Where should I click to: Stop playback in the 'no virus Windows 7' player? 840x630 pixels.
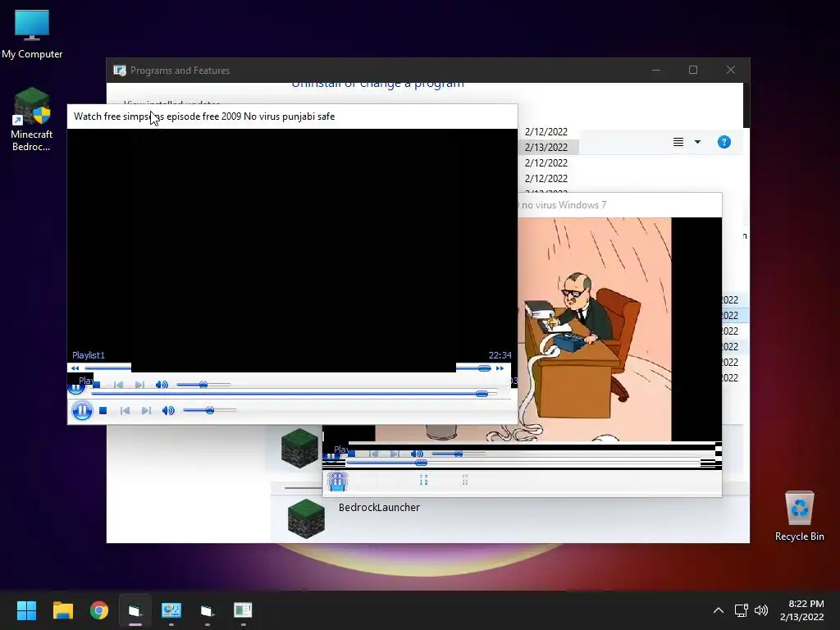(x=351, y=454)
